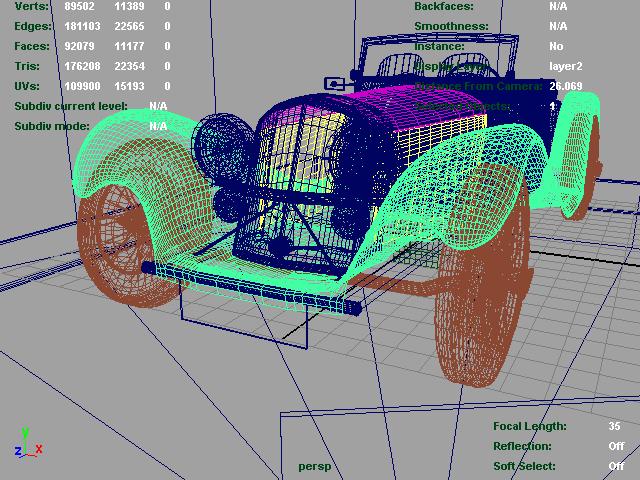
Task: Select the Tris value 22354
Action: click(129, 66)
